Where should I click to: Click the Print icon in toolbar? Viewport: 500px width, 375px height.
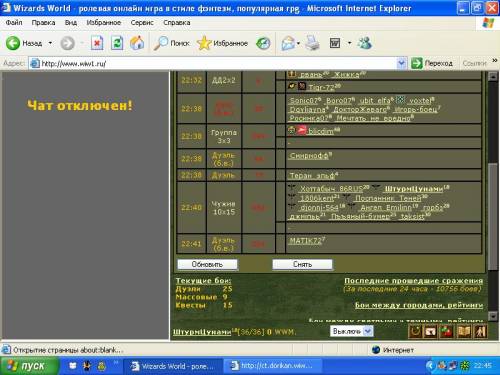pyautogui.click(x=312, y=43)
